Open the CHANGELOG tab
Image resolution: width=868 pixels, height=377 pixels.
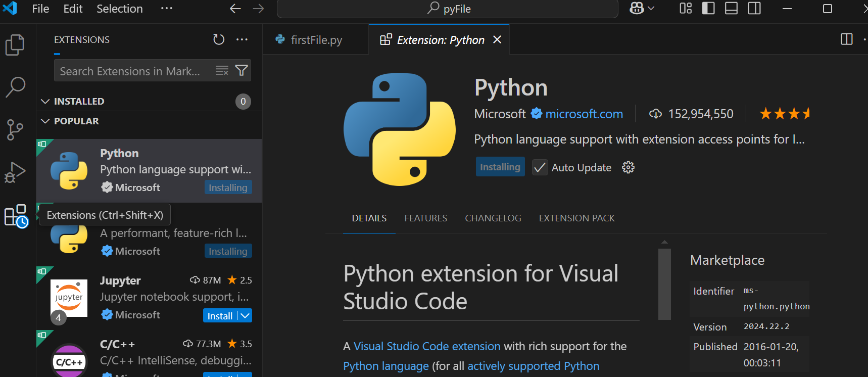point(493,218)
